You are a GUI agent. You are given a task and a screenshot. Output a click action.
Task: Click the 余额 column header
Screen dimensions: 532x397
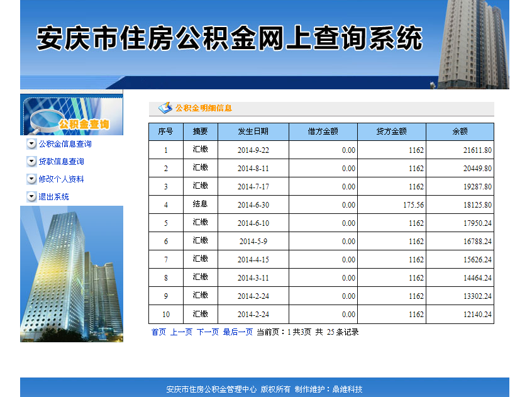(x=460, y=131)
